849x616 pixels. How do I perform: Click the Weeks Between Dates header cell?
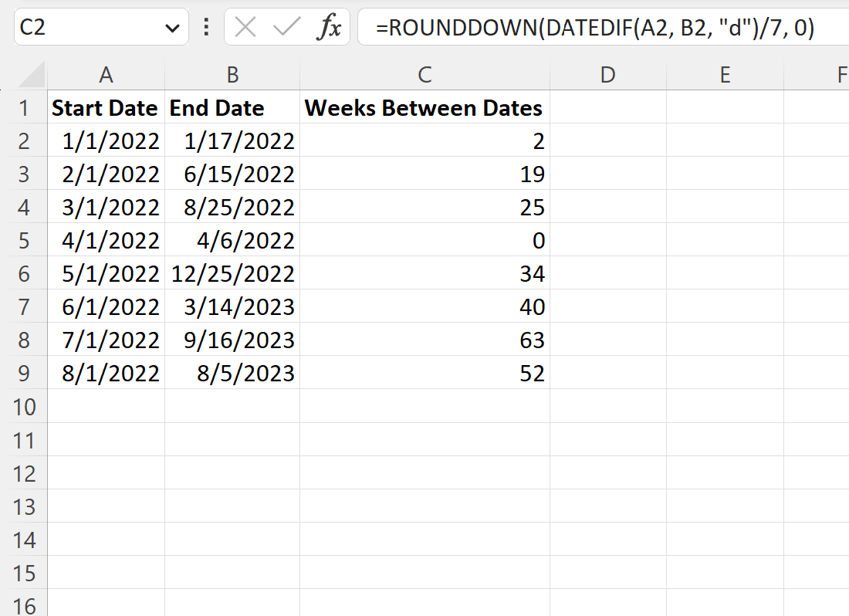click(x=424, y=108)
